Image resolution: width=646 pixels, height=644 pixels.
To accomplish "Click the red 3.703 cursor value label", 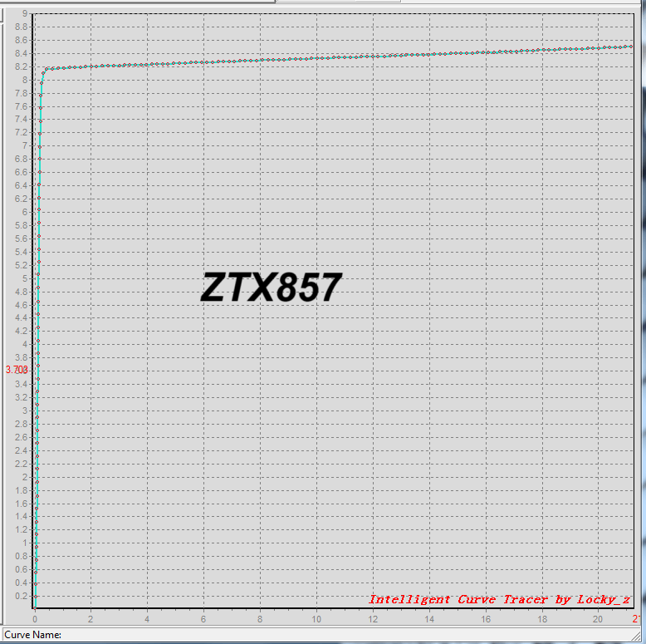I will [17, 370].
